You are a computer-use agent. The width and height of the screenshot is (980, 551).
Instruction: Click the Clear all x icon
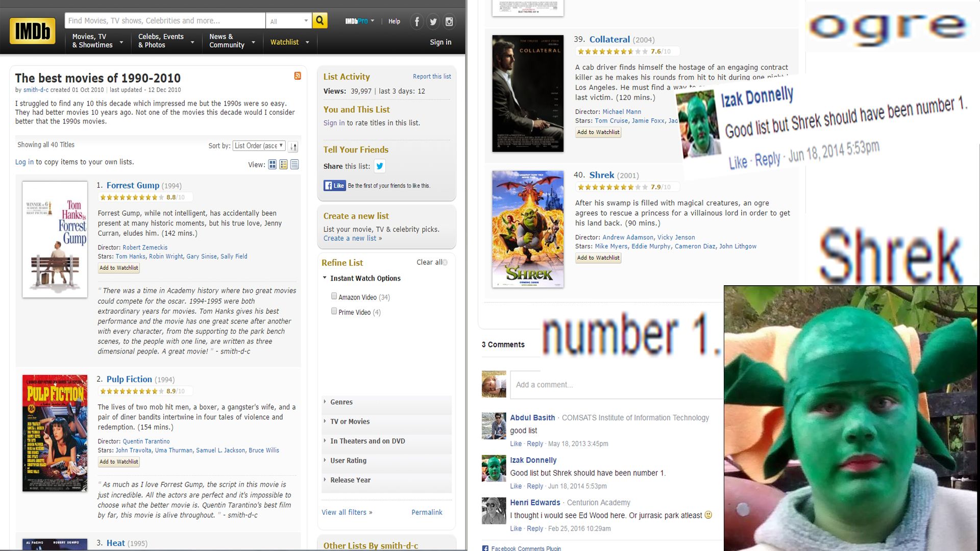[445, 262]
